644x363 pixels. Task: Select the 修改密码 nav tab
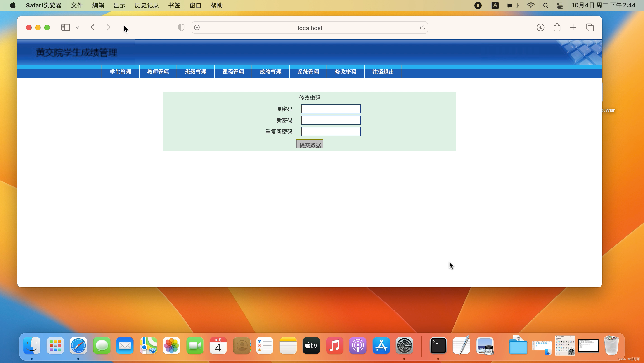(346, 72)
